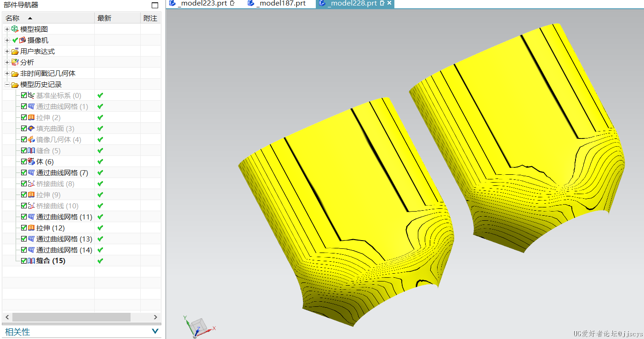The image size is (644, 339).
Task: Click the navigator horizontal scrollbar thumb
Action: pos(71,317)
